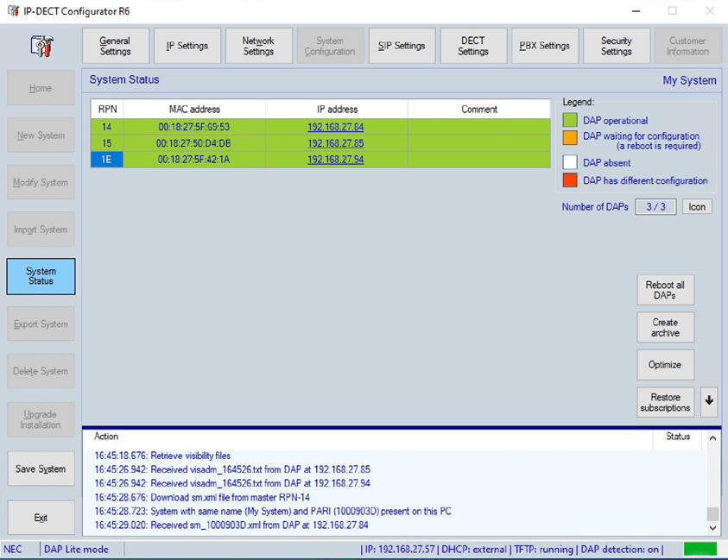Click Reboot all DAPs button
This screenshot has width=728, height=560.
click(665, 290)
